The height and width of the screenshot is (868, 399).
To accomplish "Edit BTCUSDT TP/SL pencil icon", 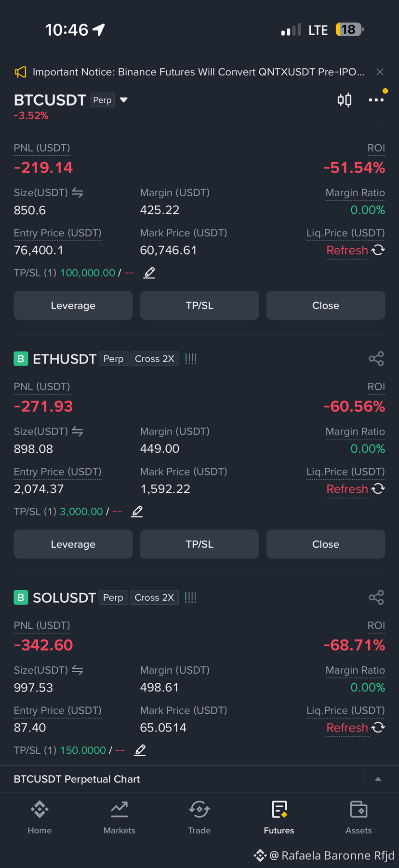I will pos(149,273).
